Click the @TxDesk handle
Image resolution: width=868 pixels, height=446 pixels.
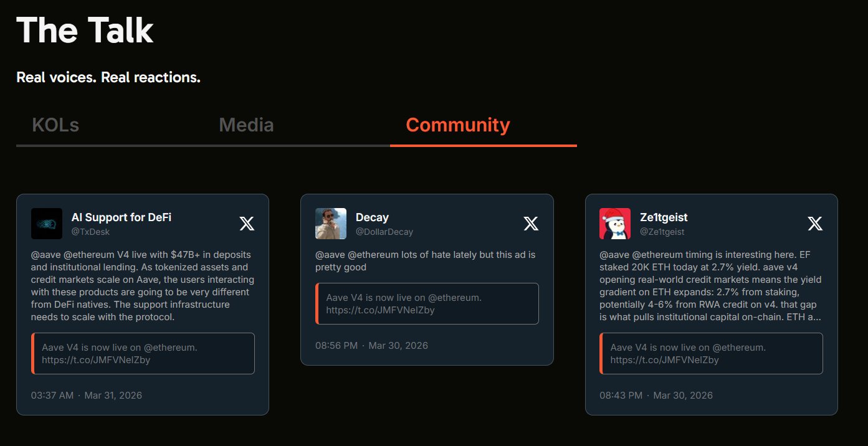point(90,232)
